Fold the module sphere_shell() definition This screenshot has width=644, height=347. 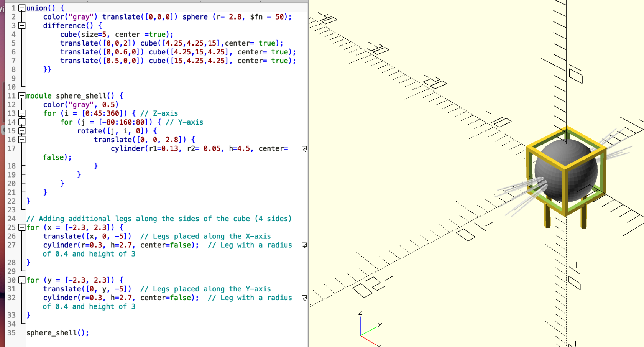tap(22, 96)
